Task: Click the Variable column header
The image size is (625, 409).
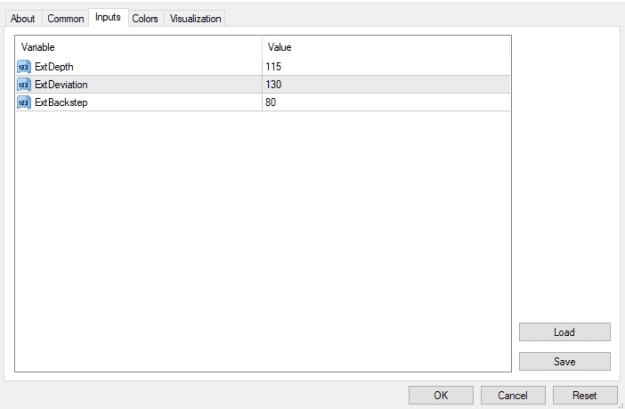Action: pos(139,47)
